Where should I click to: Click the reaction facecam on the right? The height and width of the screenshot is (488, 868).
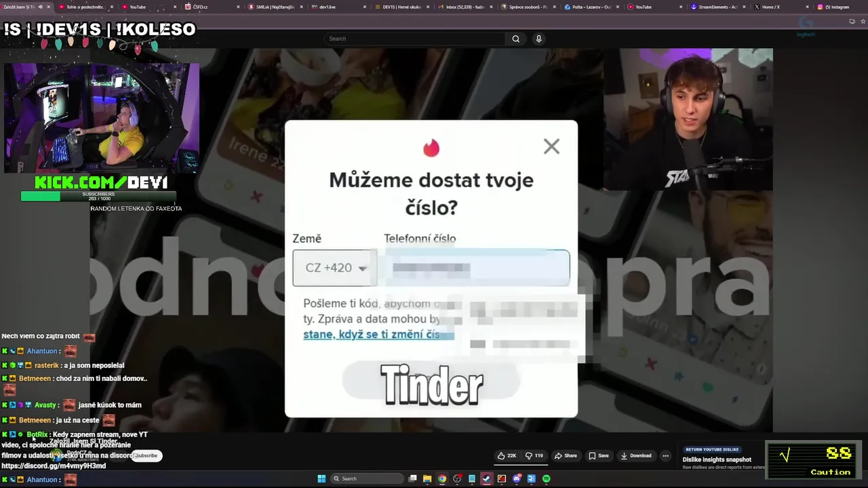coord(688,119)
